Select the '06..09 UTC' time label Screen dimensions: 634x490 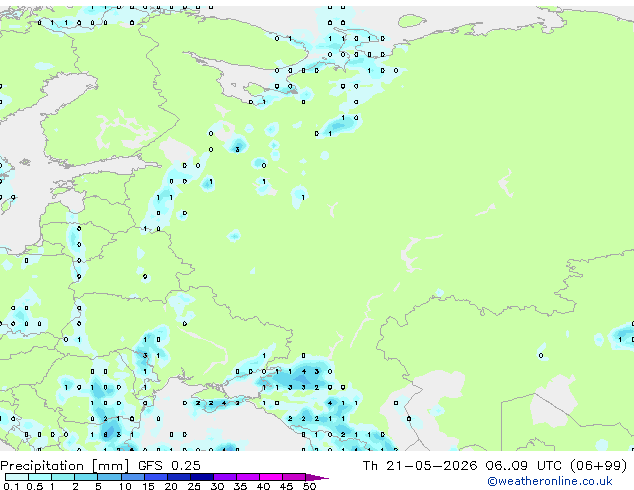point(524,466)
